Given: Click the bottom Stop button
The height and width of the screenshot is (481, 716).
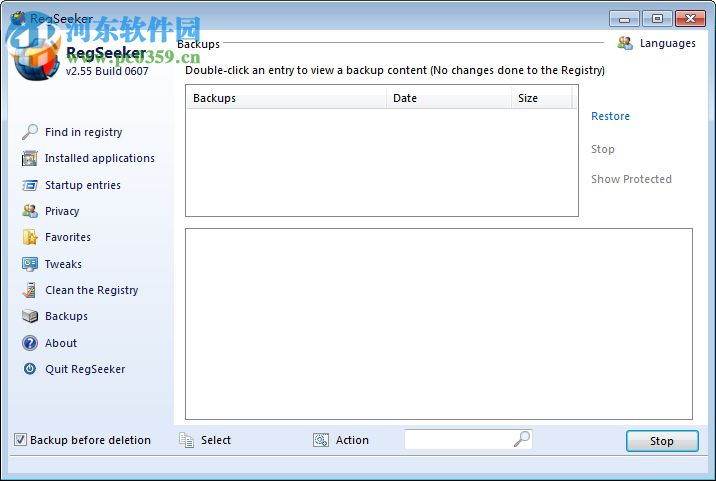Looking at the screenshot, I should point(662,441).
